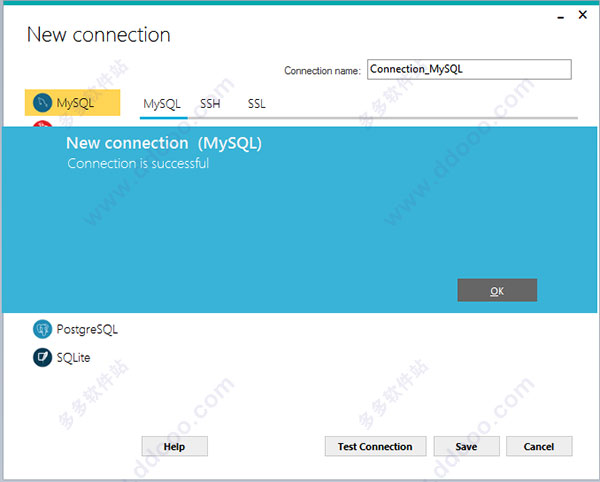Open the SSL tab
Screen dimensions: 600x482
click(x=256, y=104)
